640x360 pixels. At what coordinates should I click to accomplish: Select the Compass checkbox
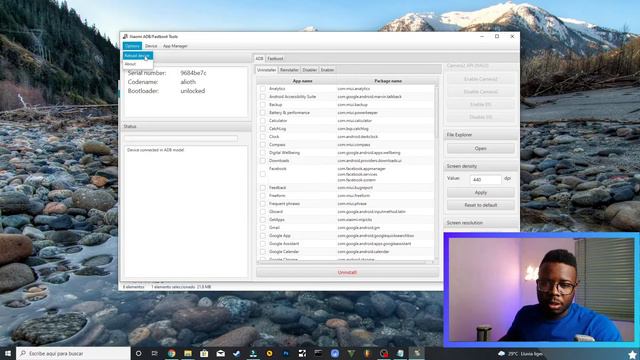[263, 144]
